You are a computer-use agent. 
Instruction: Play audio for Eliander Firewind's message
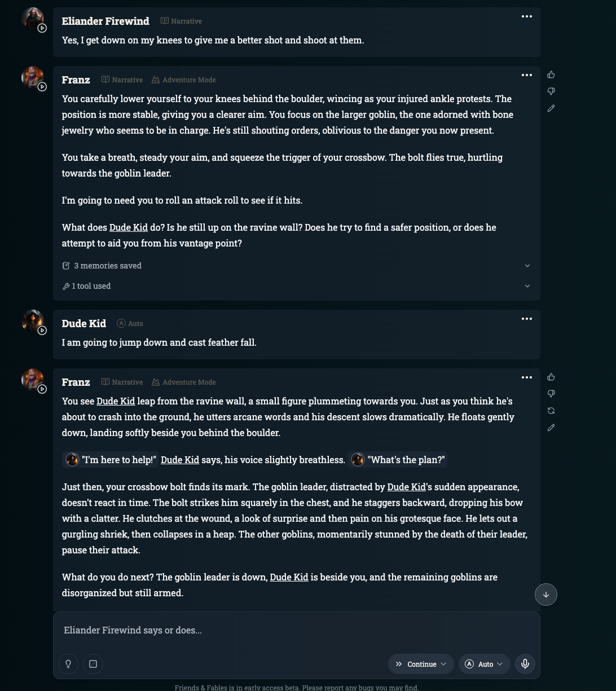[x=42, y=28]
